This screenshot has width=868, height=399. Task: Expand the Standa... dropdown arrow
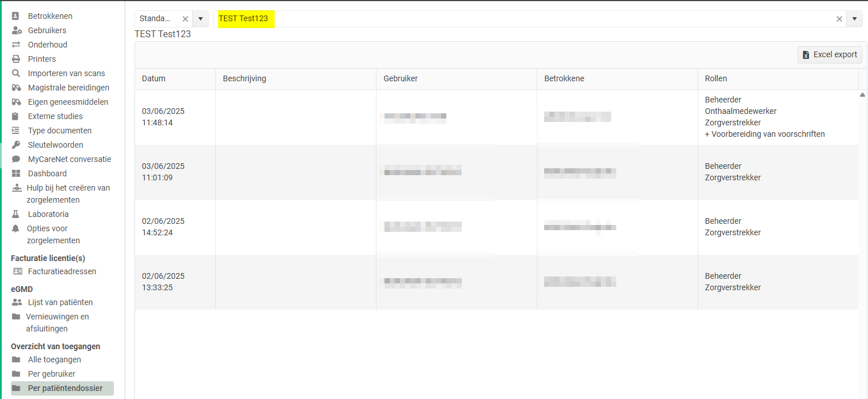point(200,19)
